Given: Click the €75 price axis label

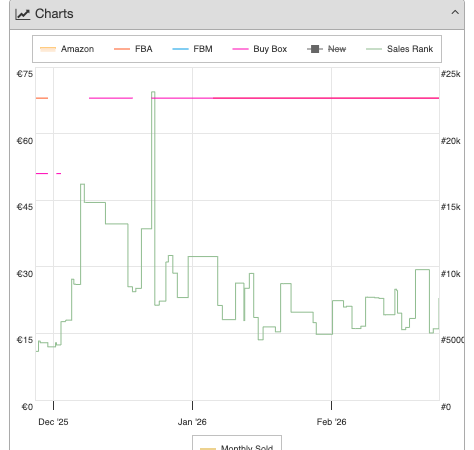Looking at the screenshot, I should click(25, 74).
